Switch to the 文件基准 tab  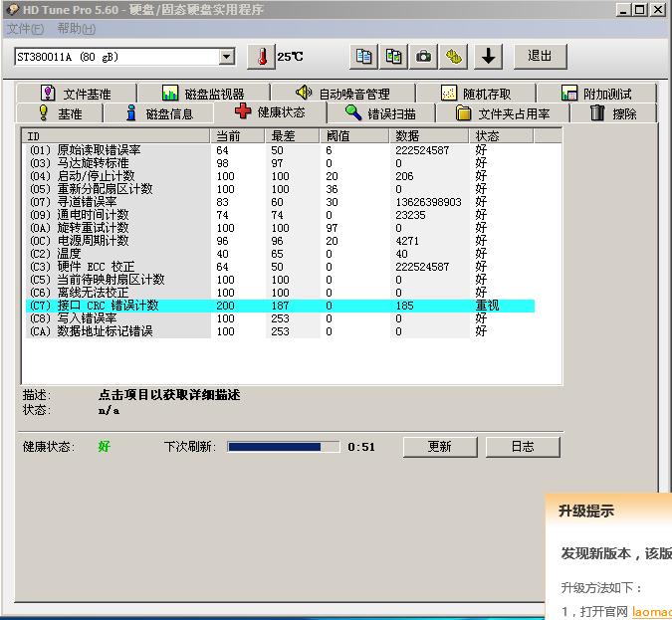click(76, 93)
